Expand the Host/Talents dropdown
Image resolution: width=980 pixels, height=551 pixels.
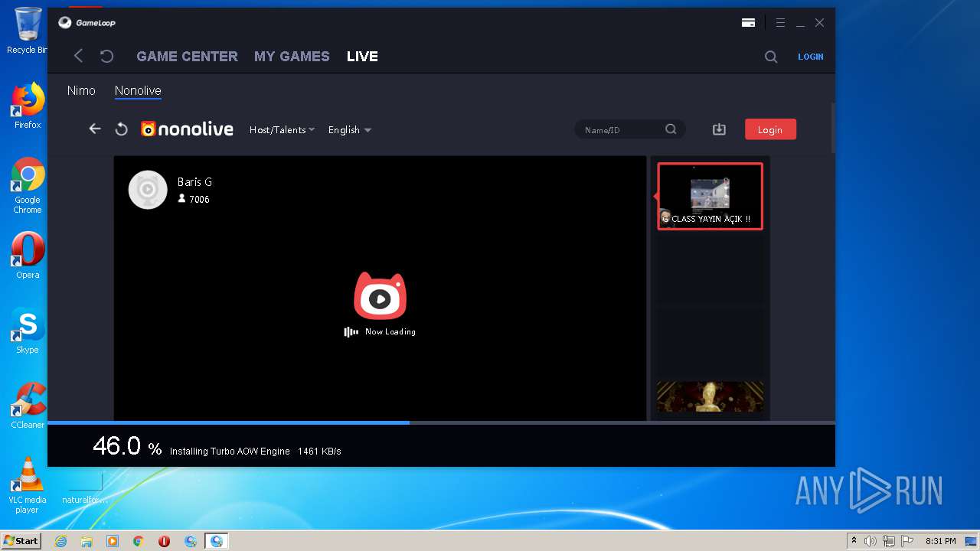click(282, 129)
